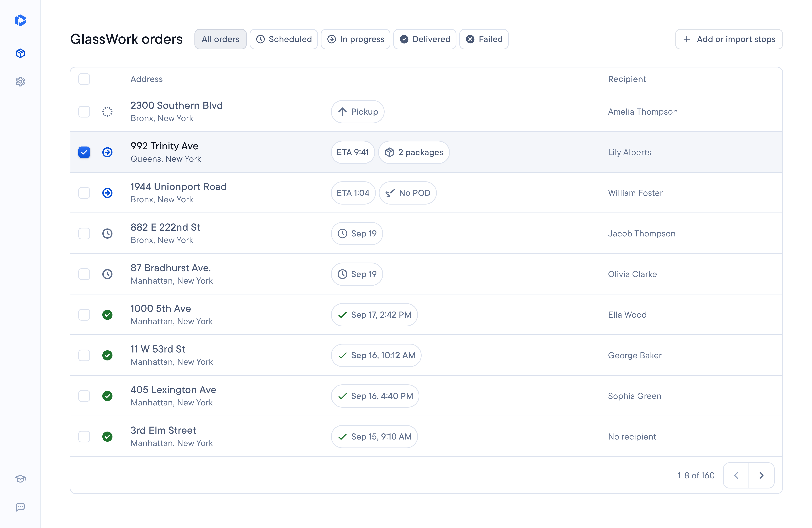Click recipient Amelia Thompson
The width and height of the screenshot is (812, 528).
click(x=643, y=112)
